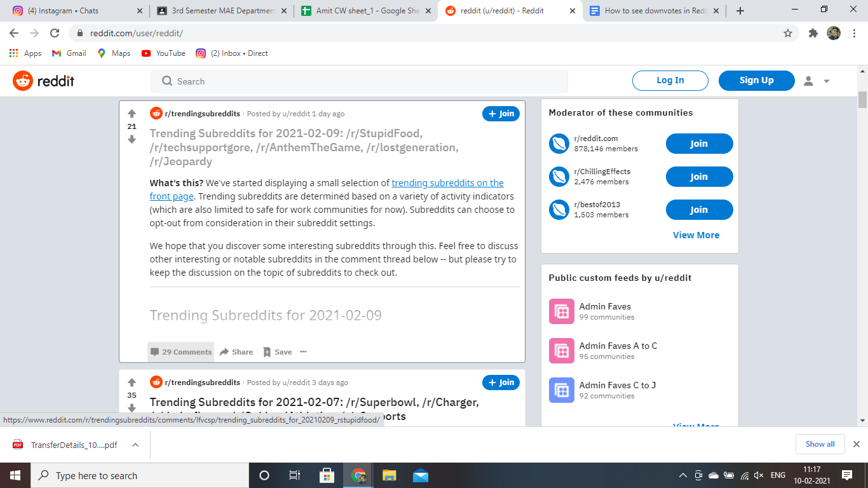The image size is (868, 488).
Task: Open notification center icon
Action: click(846, 475)
